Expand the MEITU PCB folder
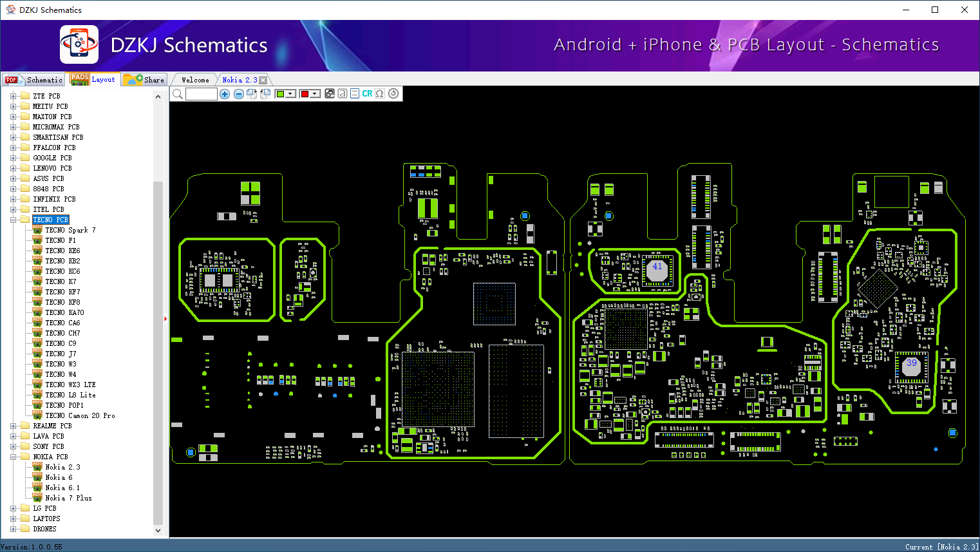 coord(13,106)
